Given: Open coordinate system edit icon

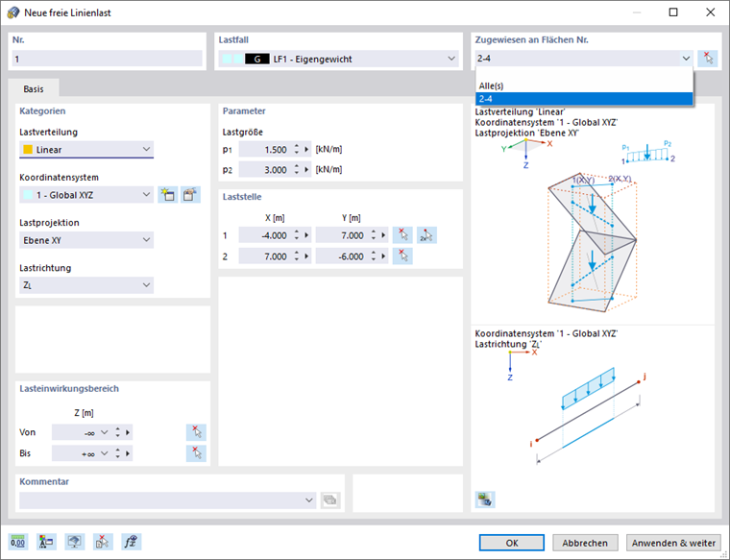Looking at the screenshot, I should tap(190, 195).
